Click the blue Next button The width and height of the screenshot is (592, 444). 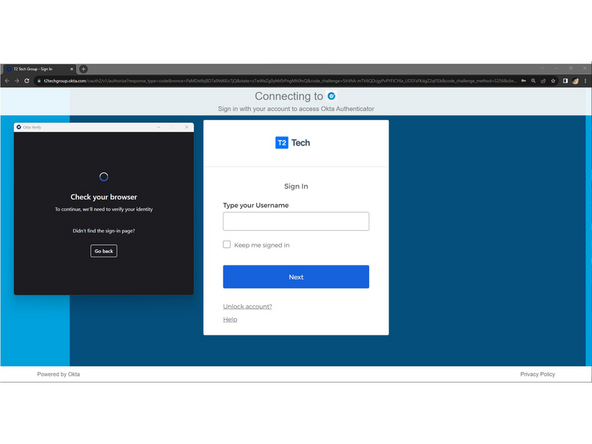coord(296,277)
